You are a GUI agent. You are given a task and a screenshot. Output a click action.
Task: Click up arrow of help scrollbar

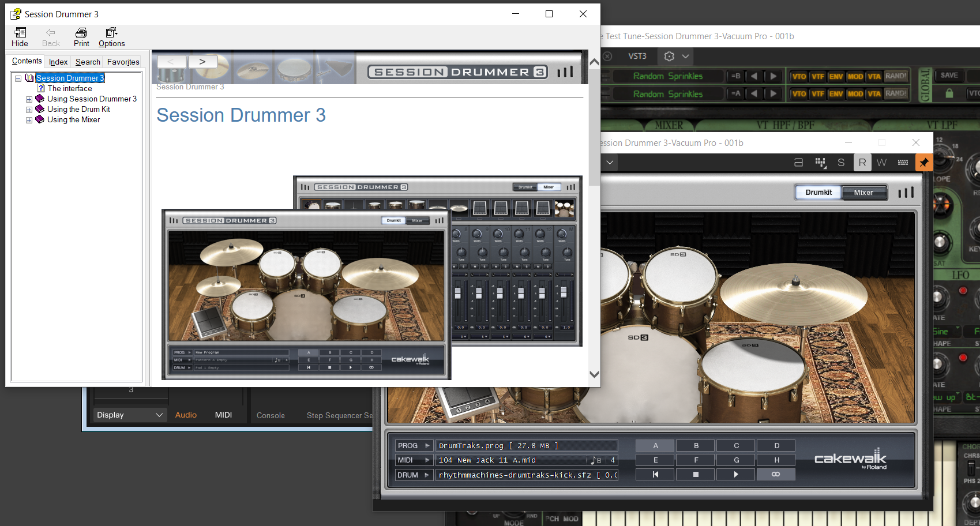594,61
